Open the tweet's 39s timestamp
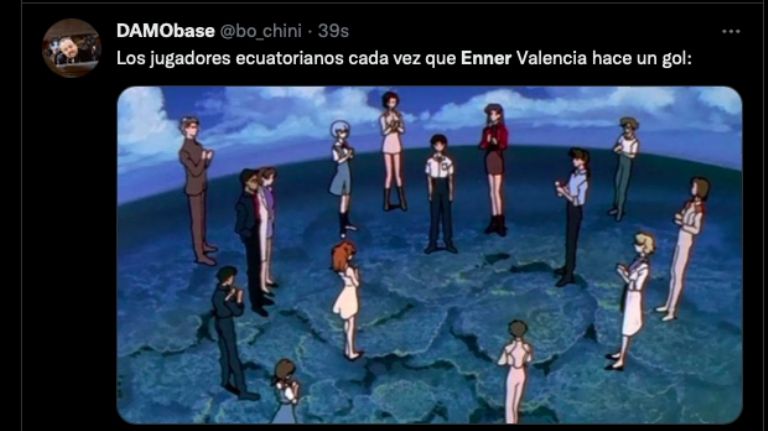 334,31
